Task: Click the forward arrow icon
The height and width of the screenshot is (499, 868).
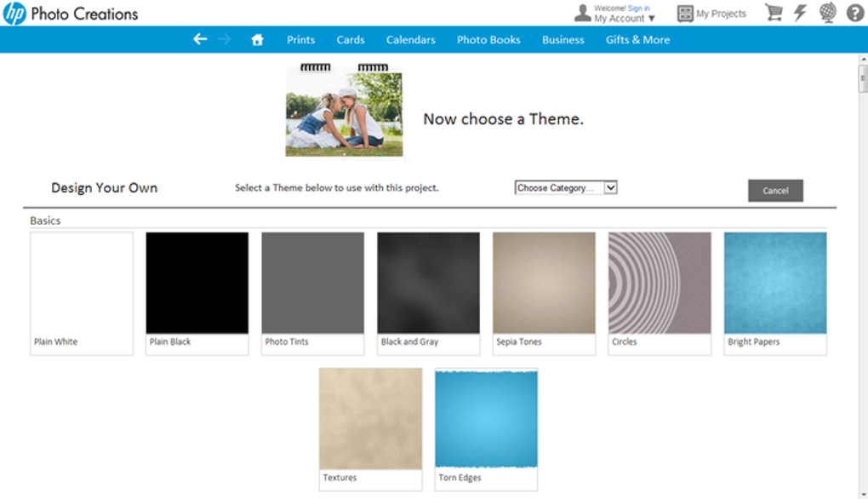Action: point(224,39)
